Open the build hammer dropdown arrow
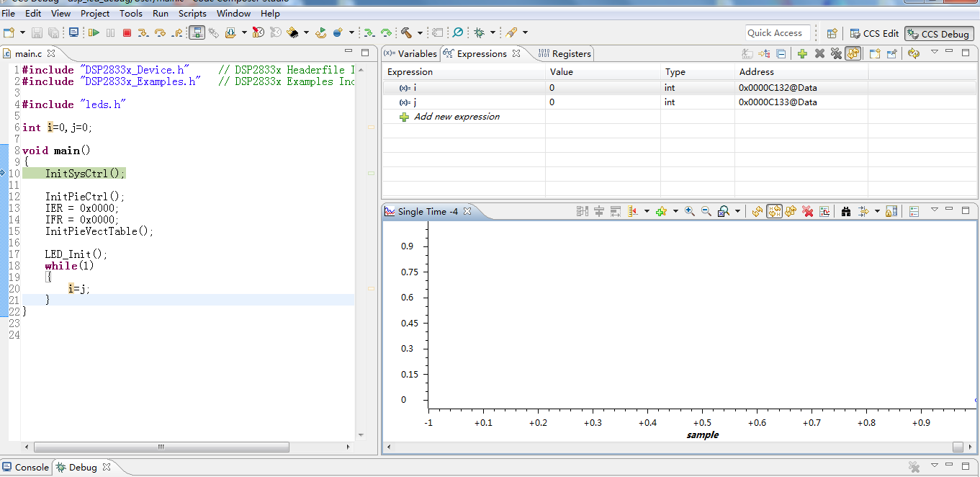980x477 pixels. coord(420,32)
